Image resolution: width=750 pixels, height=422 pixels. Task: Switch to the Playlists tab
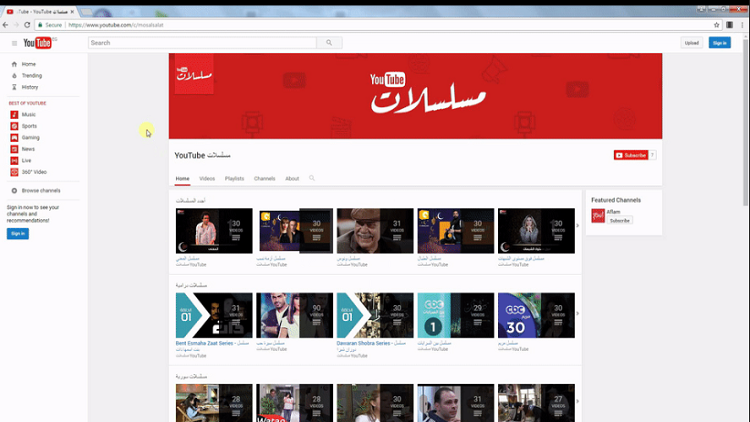click(x=234, y=178)
